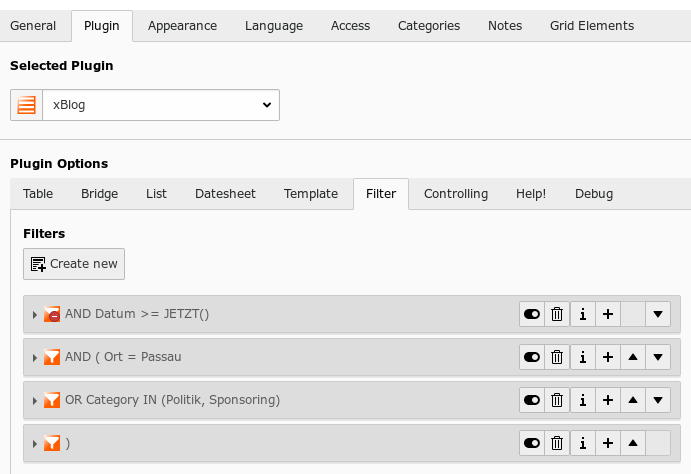Open the Table plugin options tab
The width and height of the screenshot is (691, 474).
(x=38, y=194)
